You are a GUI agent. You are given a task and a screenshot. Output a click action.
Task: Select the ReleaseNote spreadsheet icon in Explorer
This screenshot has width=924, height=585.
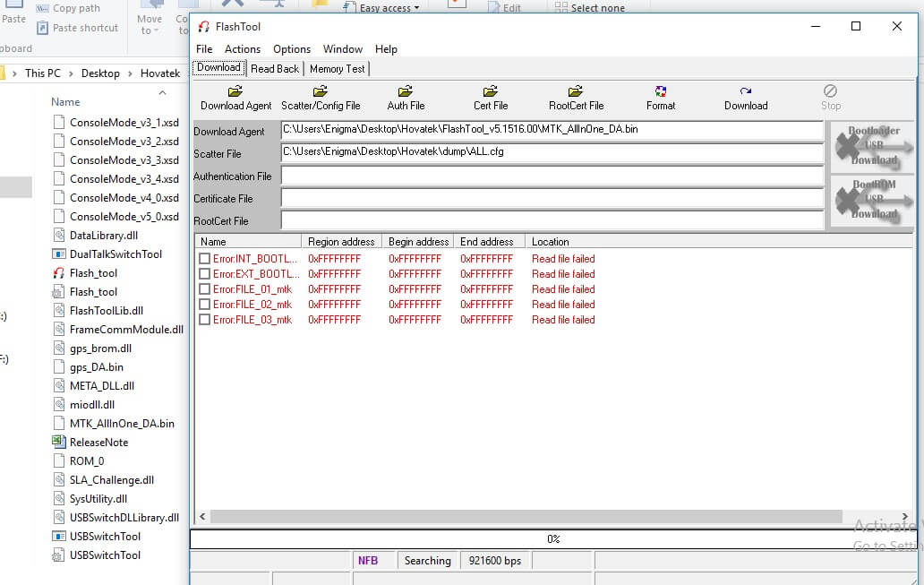(59, 442)
